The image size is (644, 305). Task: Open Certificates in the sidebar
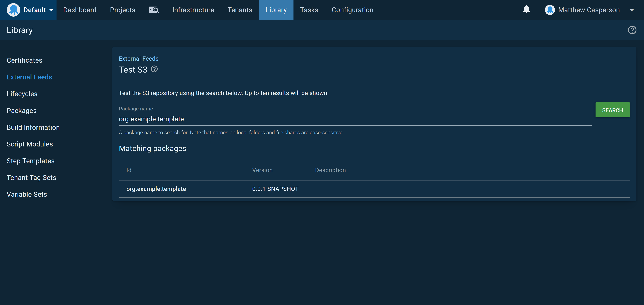click(24, 60)
